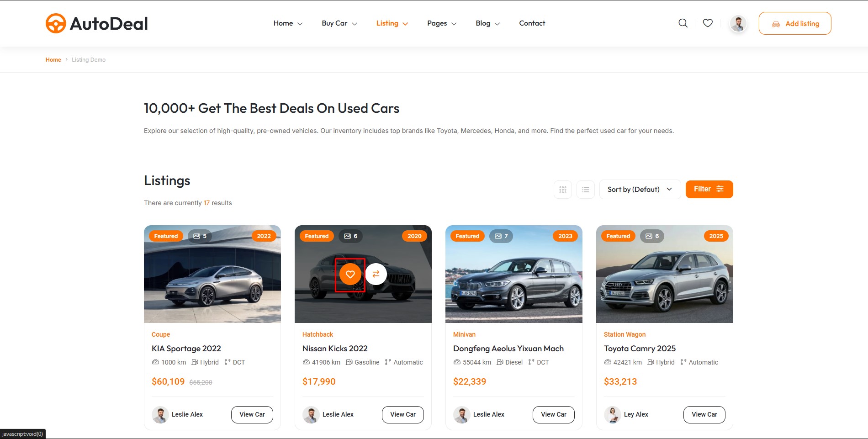Click the 2025 year badge
This screenshot has height=439, width=868.
tap(716, 236)
